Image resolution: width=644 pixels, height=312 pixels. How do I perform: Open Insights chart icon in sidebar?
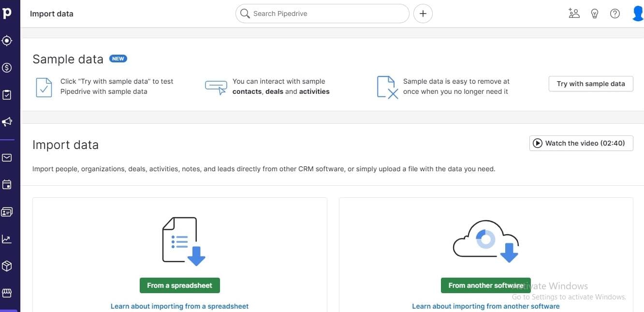(7, 239)
